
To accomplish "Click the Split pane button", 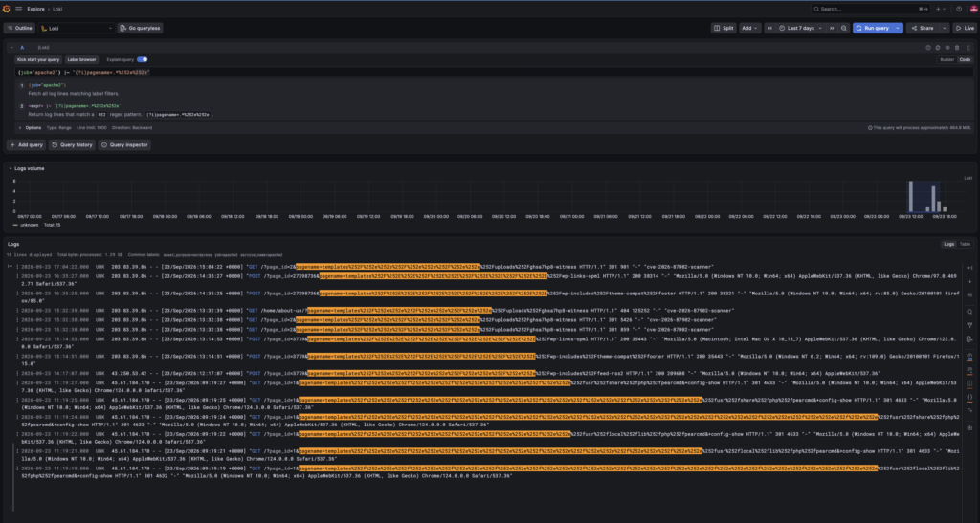I will tap(724, 28).
